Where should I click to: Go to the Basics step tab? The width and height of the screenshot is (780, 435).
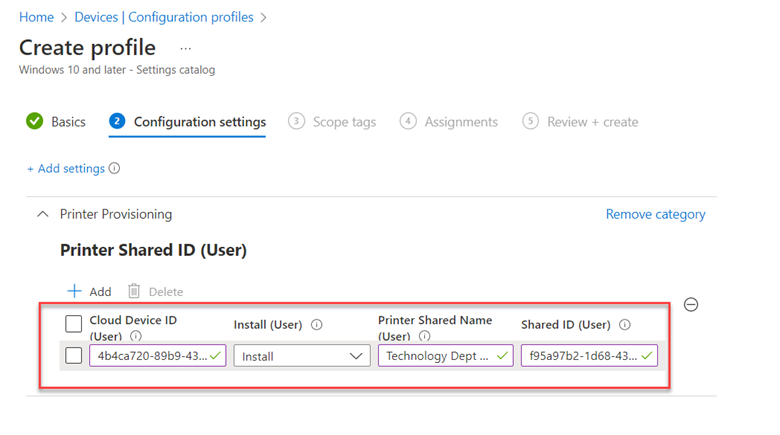pyautogui.click(x=56, y=121)
